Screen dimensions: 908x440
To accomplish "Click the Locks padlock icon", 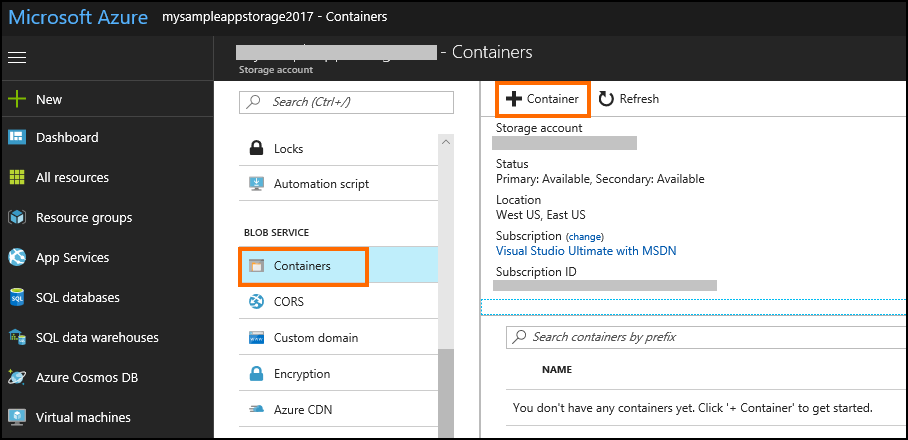I will [x=256, y=148].
